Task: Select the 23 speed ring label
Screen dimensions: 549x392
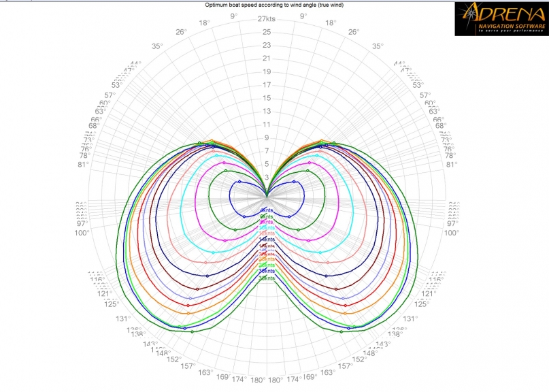Action: pos(267,45)
